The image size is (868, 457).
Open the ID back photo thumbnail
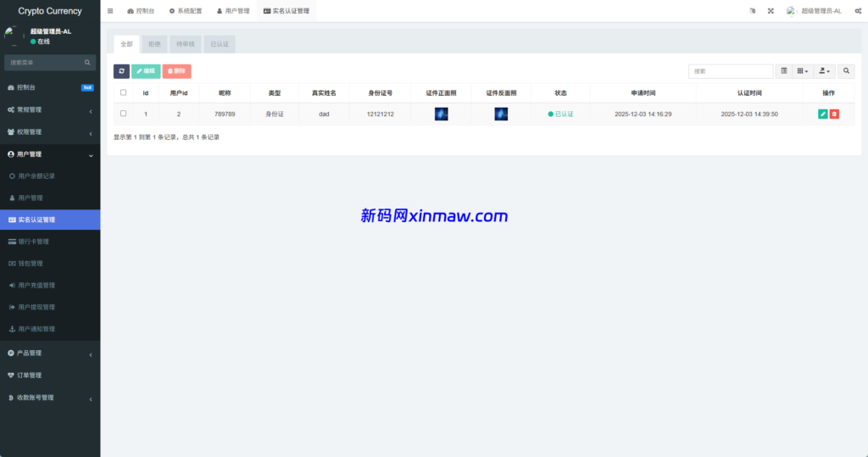point(501,114)
